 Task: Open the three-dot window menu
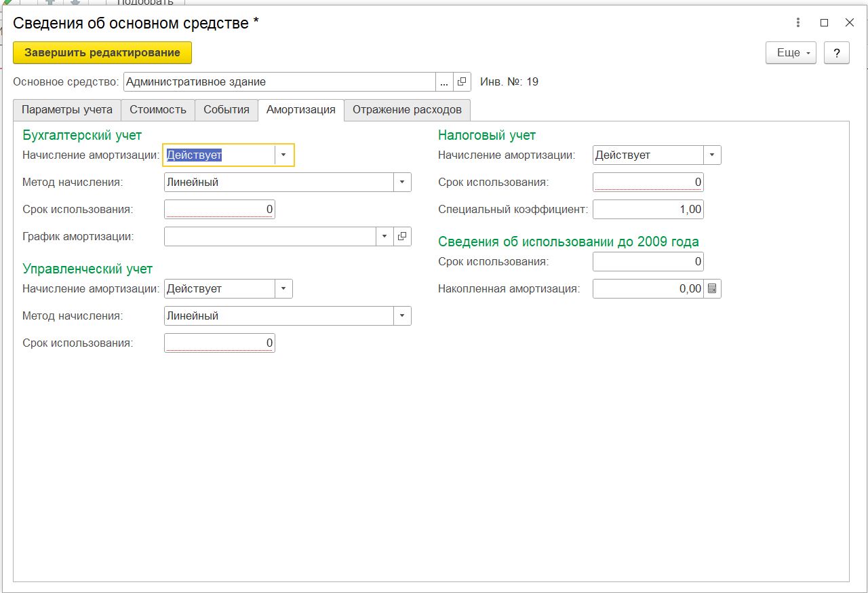pos(799,22)
